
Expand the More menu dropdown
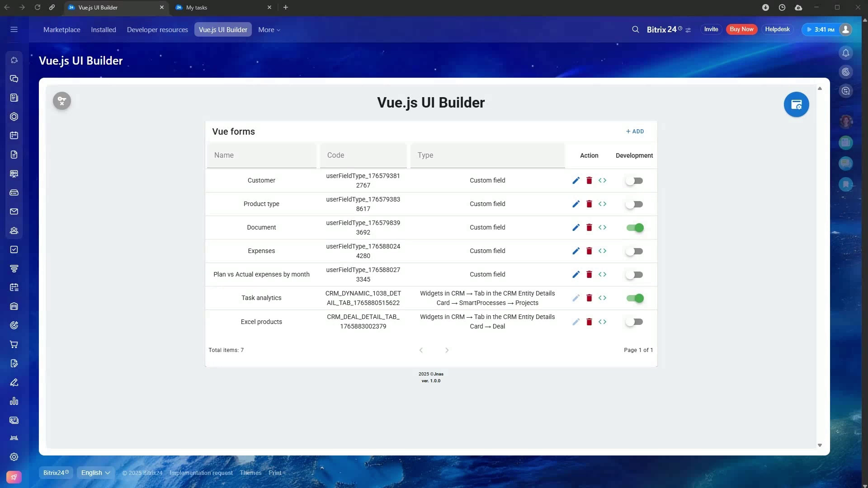(269, 30)
